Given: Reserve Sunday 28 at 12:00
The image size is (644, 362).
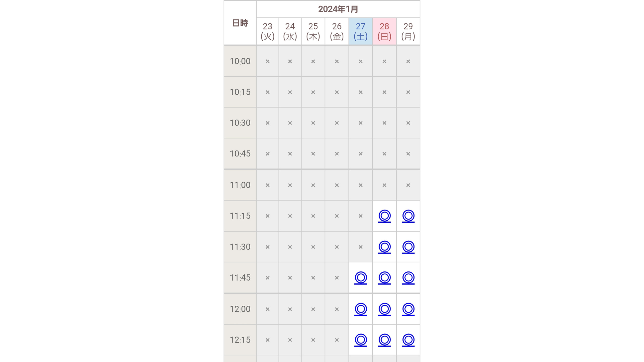Looking at the screenshot, I should click(384, 309).
